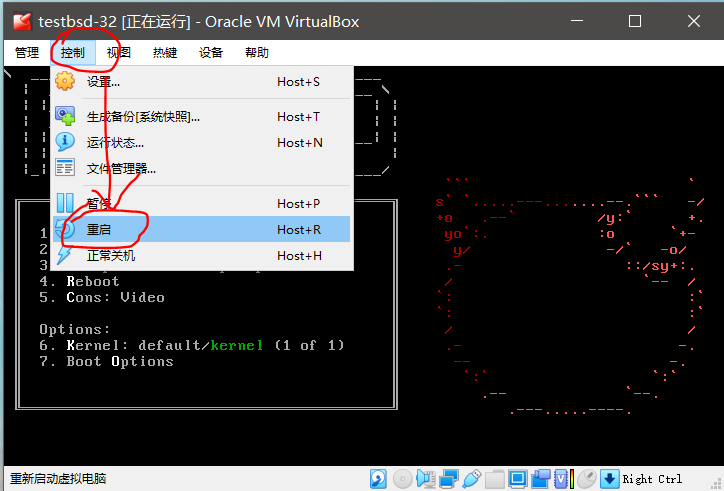724x491 pixels.
Task: Open the USB devices indicator
Action: coord(471,479)
